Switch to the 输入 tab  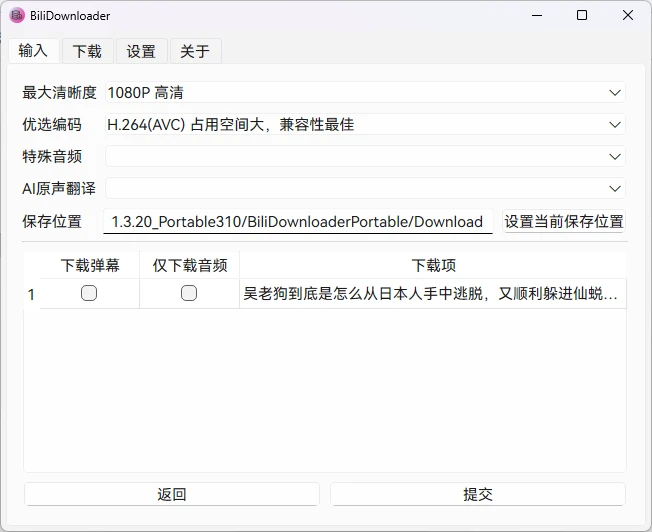pyautogui.click(x=33, y=51)
